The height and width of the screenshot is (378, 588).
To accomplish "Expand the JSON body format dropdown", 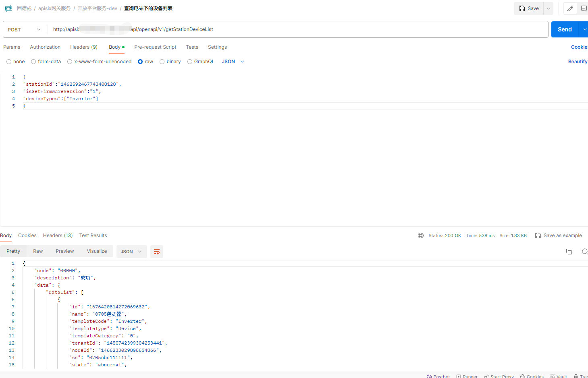I will tap(233, 62).
